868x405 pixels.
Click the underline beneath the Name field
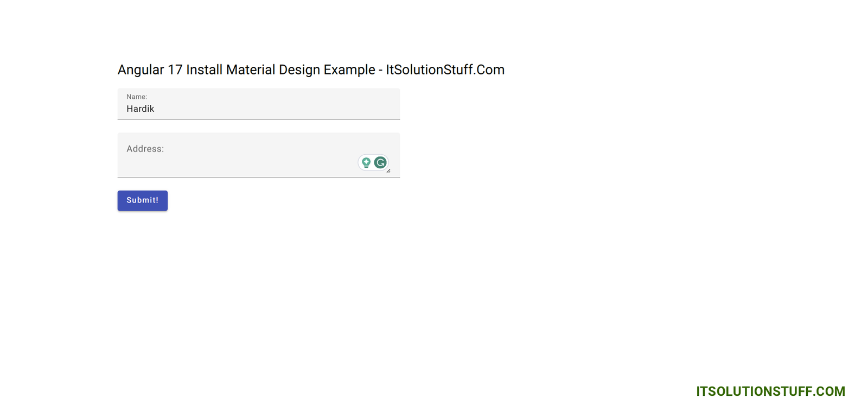pyautogui.click(x=259, y=119)
